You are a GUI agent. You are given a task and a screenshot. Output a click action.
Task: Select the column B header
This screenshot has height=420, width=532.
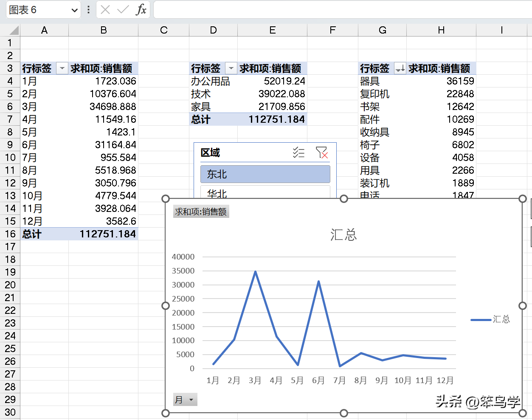103,30
